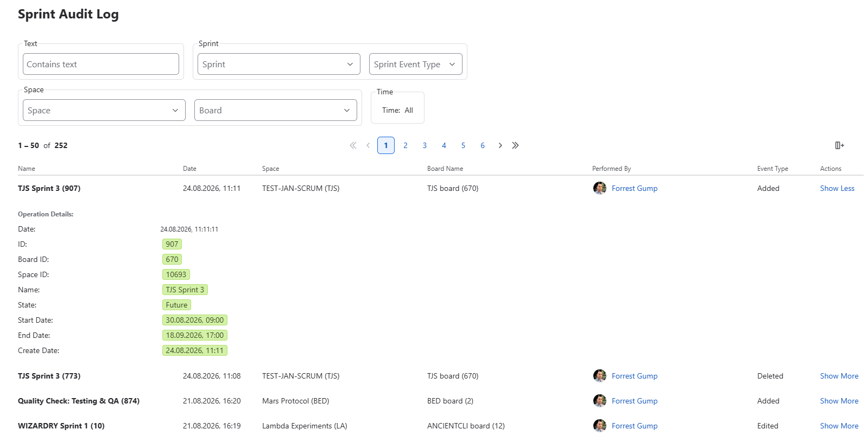Open Forrest Gump link in TJS Sprint 3 (907) row
The image size is (868, 442).
[635, 188]
